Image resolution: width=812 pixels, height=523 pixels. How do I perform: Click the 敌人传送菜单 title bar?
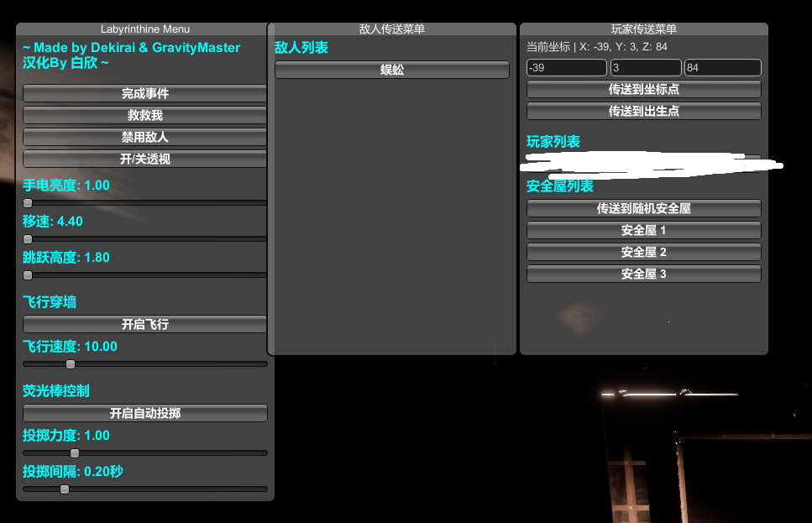(x=391, y=29)
